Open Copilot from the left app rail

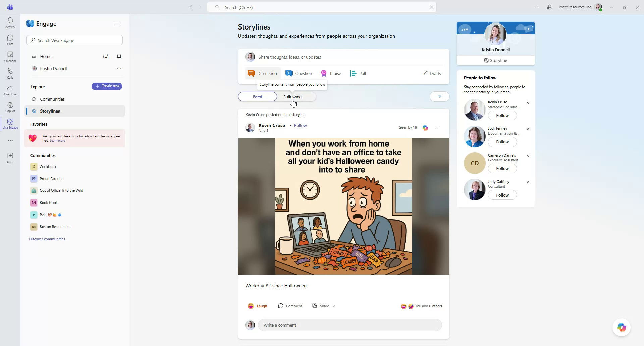[x=10, y=107]
